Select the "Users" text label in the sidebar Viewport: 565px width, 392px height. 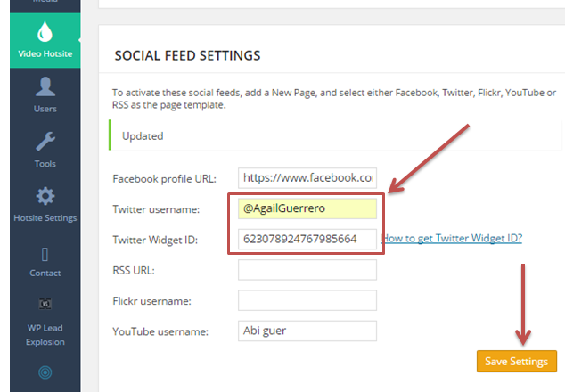point(45,109)
